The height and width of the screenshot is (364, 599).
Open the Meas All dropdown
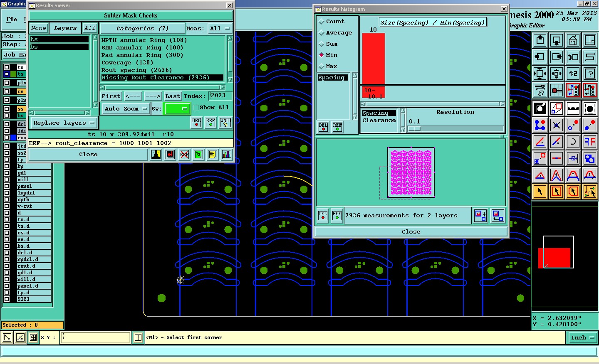[x=220, y=29]
